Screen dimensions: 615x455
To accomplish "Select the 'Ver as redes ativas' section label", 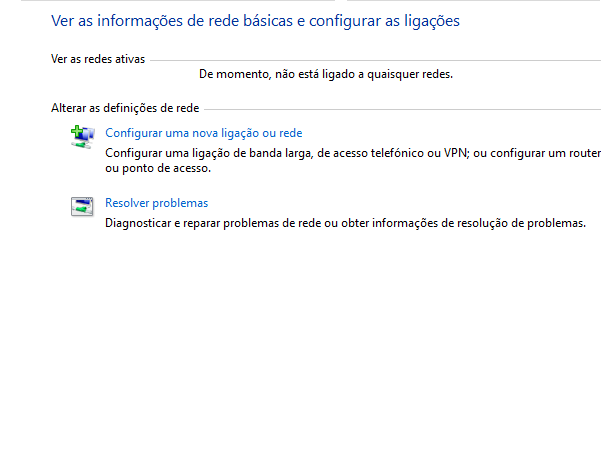I will point(98,59).
